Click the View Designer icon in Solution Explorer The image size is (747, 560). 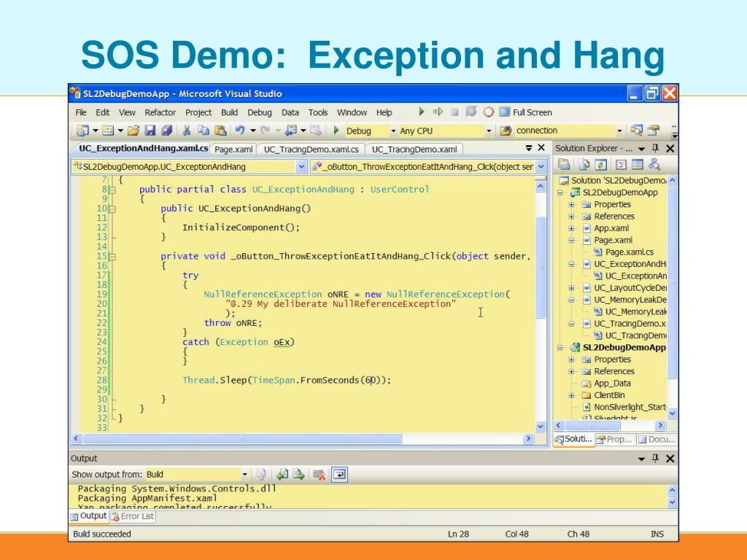click(638, 165)
